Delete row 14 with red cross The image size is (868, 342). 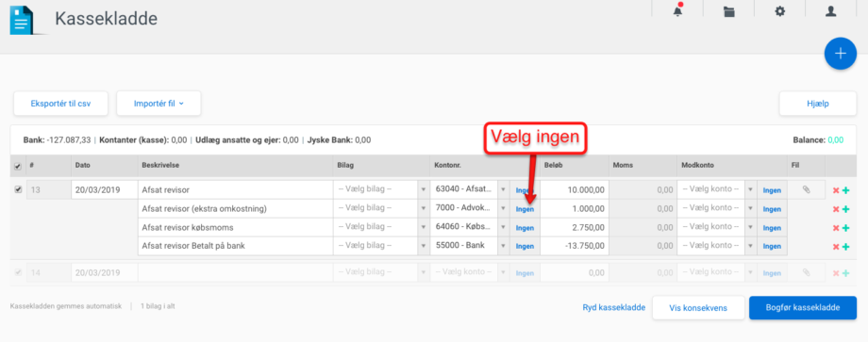(x=836, y=273)
